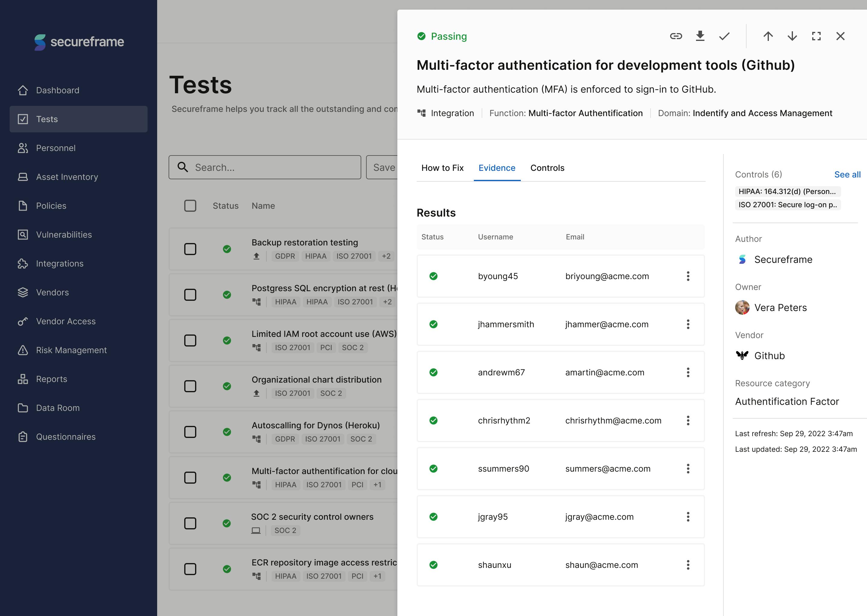Click the HIPAA 164.312(d) control tag
Image resolution: width=867 pixels, height=616 pixels.
pyautogui.click(x=787, y=191)
